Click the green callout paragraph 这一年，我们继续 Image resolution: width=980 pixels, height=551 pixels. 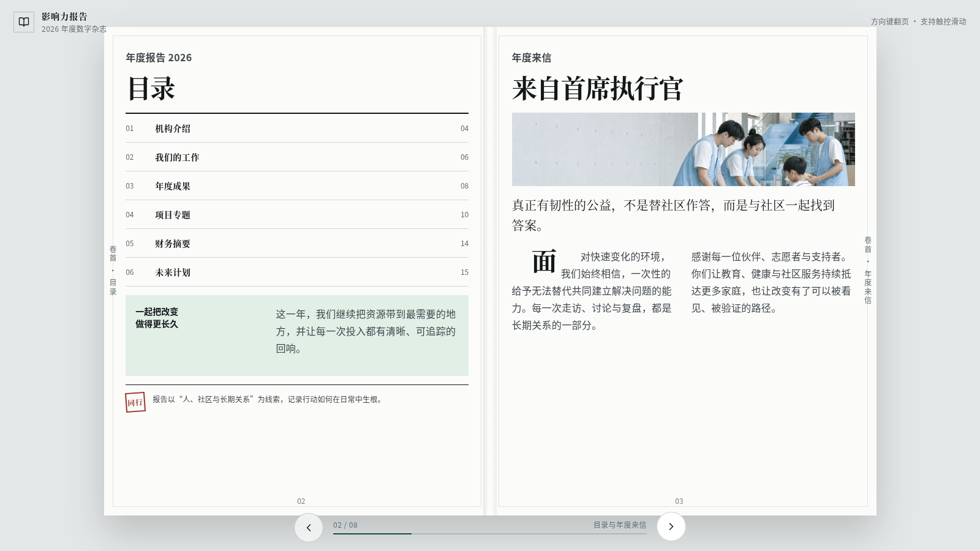[x=366, y=331]
